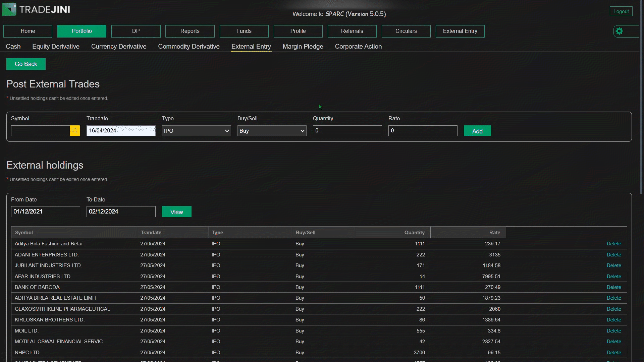
Task: Expand the Type dropdown showing IPO
Action: 196,131
